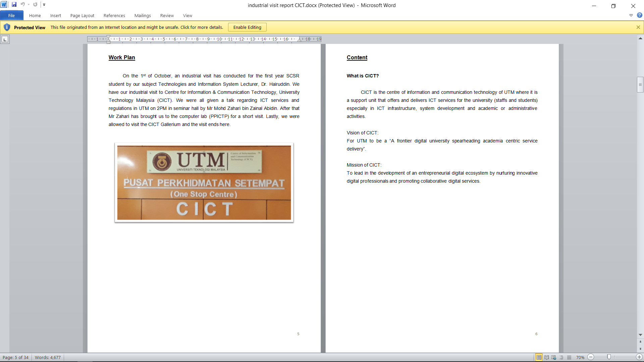Click the Redo icon in Quick Access
This screenshot has width=644, height=362.
(35, 5)
